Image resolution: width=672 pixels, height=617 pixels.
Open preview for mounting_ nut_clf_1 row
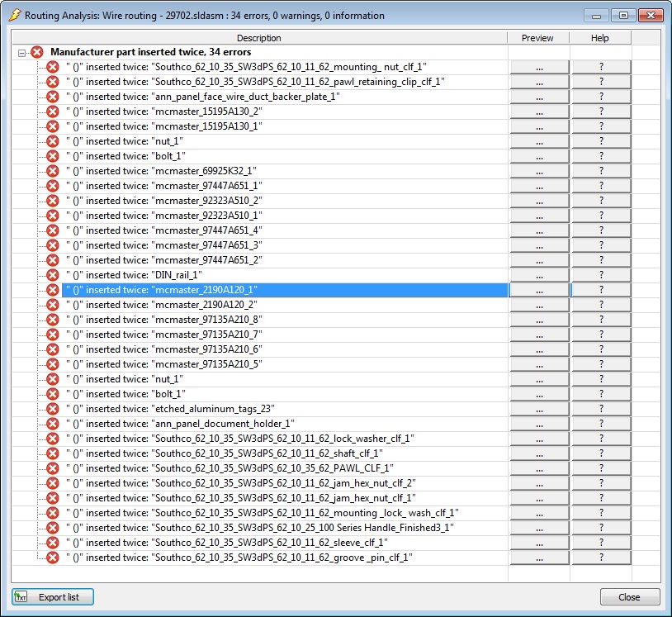coord(540,67)
